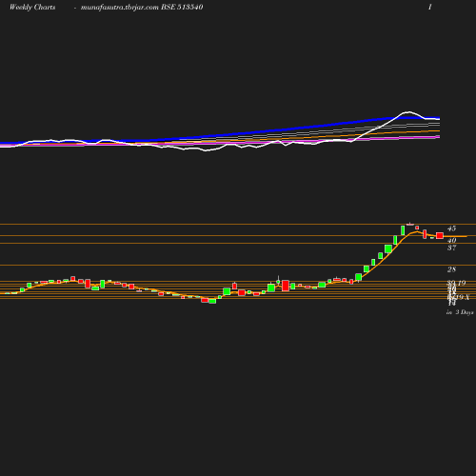This screenshot has height=476, width=476.
Task: Click the 'Weekly Charts' title text
Action: click(x=32, y=8)
